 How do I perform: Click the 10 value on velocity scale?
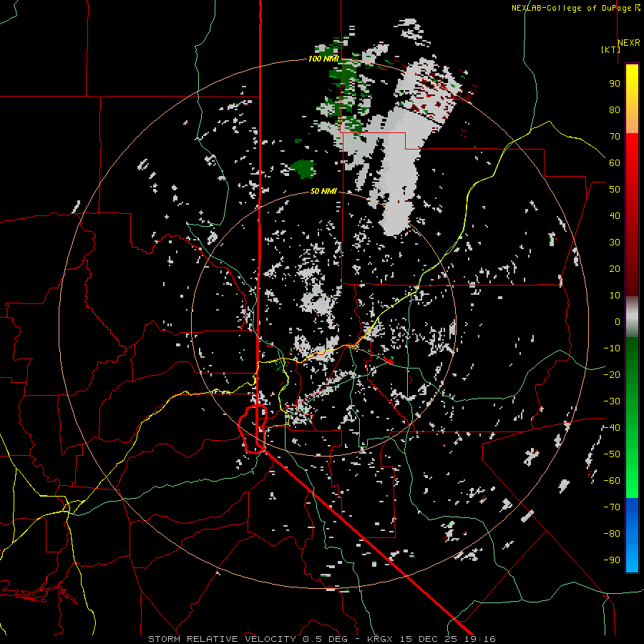coord(615,296)
